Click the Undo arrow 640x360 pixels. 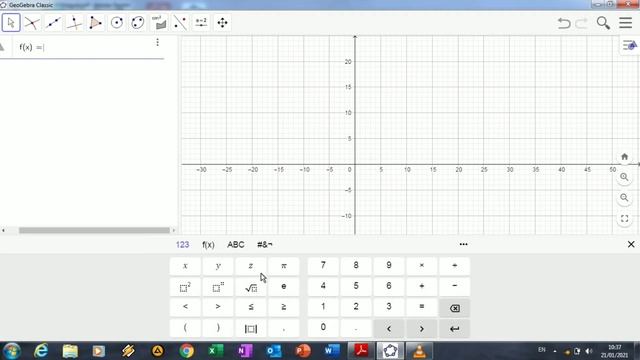pyautogui.click(x=564, y=23)
